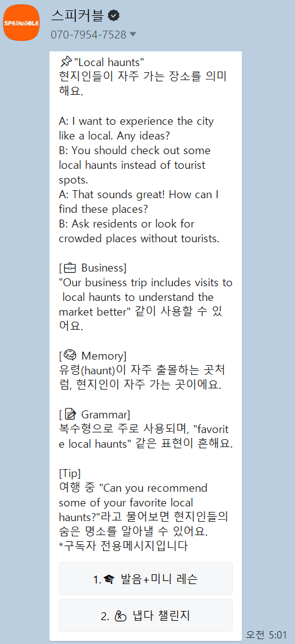The width and height of the screenshot is (295, 644).
Task: Click the Memory explanation about 유령(haunt)
Action: 142,377
